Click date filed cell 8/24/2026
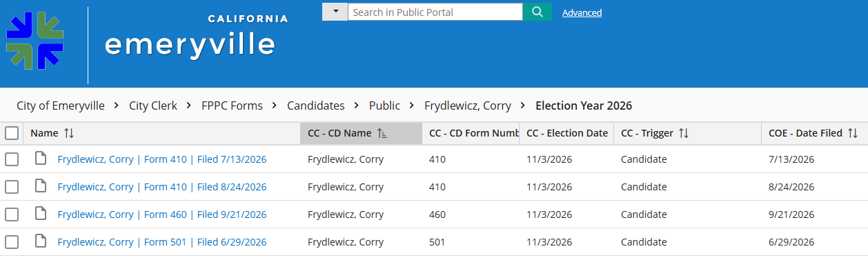The image size is (868, 260). pyautogui.click(x=791, y=187)
